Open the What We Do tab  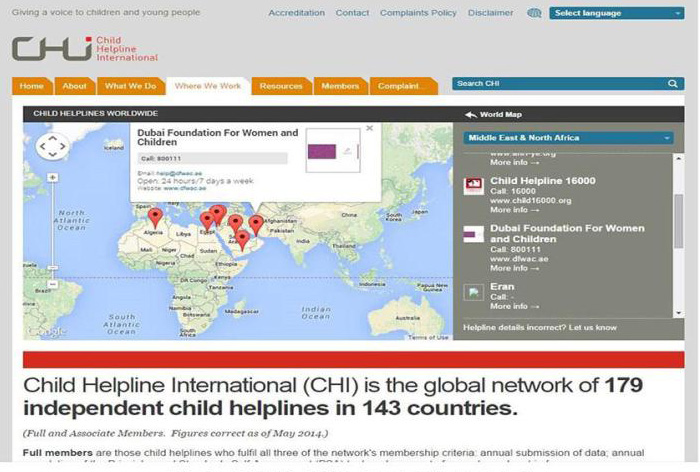click(130, 86)
